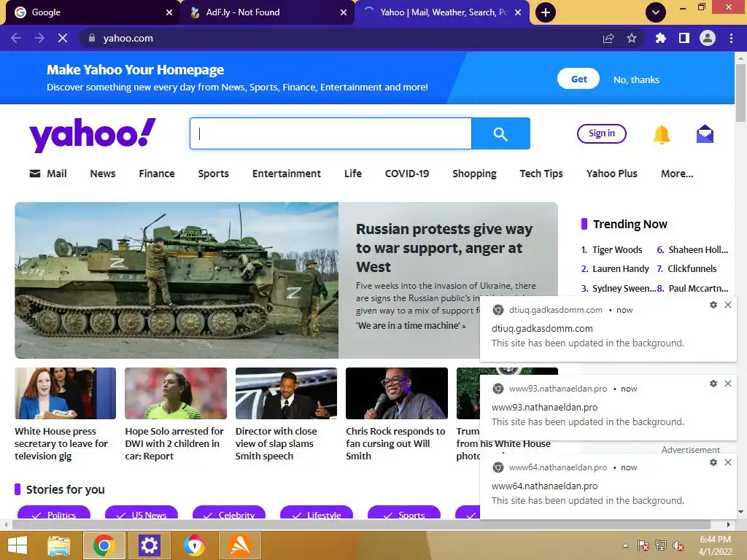747x560 pixels.
Task: Close the Google tab
Action: 169,12
